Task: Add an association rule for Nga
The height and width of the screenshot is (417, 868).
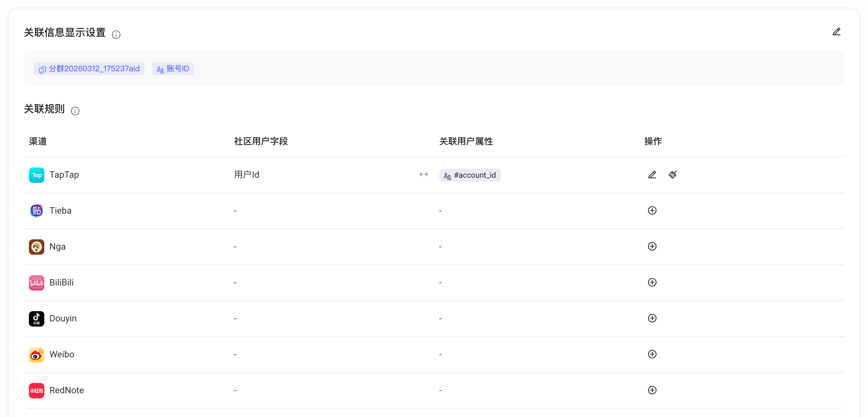Action: click(652, 247)
